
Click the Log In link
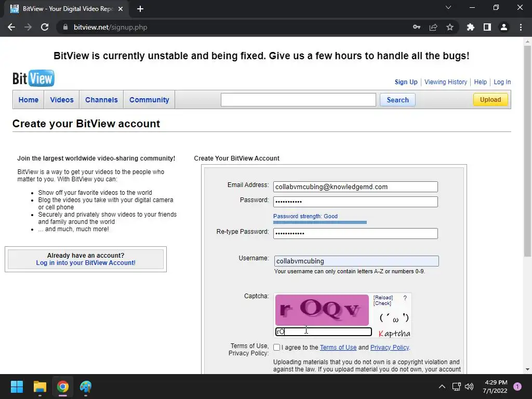coord(502,82)
